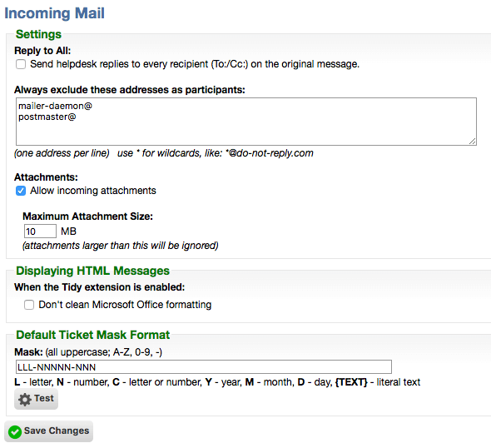Click the Settings section legend
This screenshot has width=491, height=448.
pos(38,34)
